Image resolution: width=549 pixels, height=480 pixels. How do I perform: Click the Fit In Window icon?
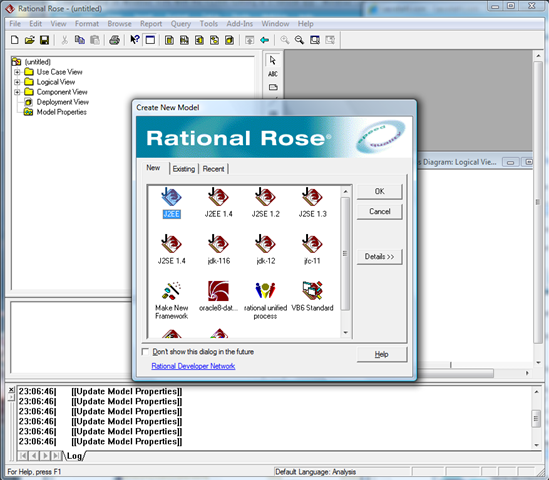click(315, 40)
